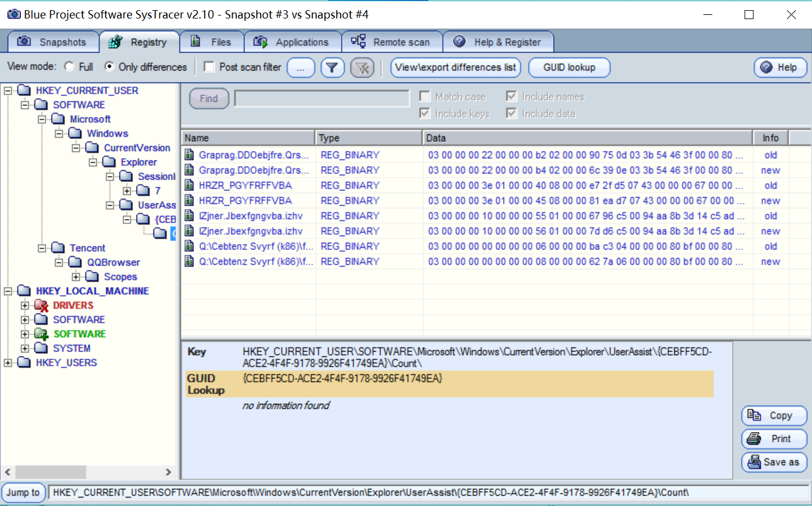
Task: Select Only differences view mode
Action: coord(109,67)
